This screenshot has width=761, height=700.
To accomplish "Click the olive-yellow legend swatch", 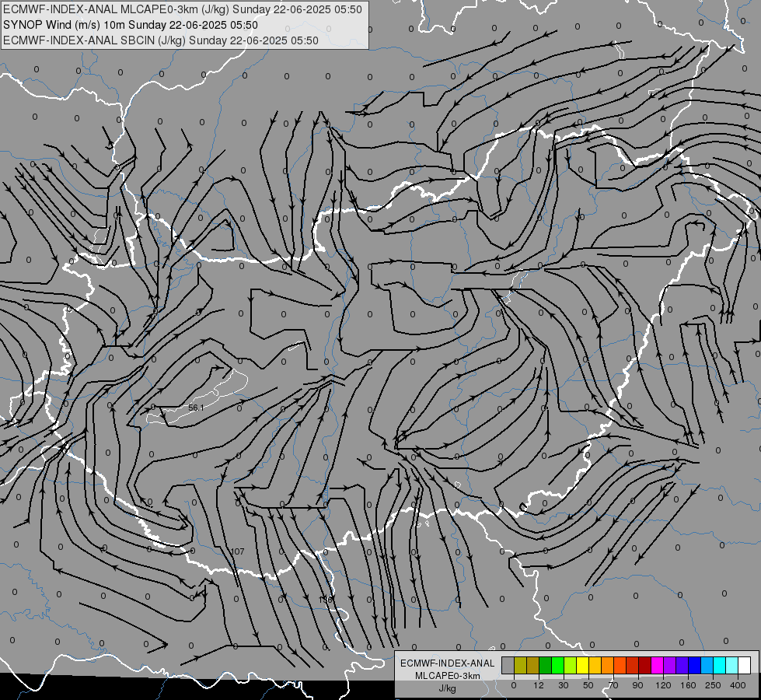I will point(520,665).
